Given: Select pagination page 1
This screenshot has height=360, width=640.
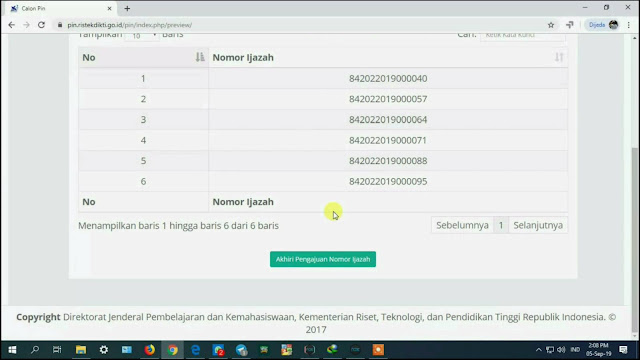Looking at the screenshot, I should (501, 225).
